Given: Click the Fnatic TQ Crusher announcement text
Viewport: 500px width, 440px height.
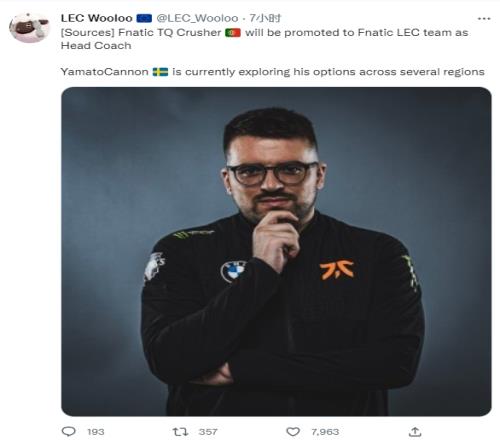Looking at the screenshot, I should (265, 39).
